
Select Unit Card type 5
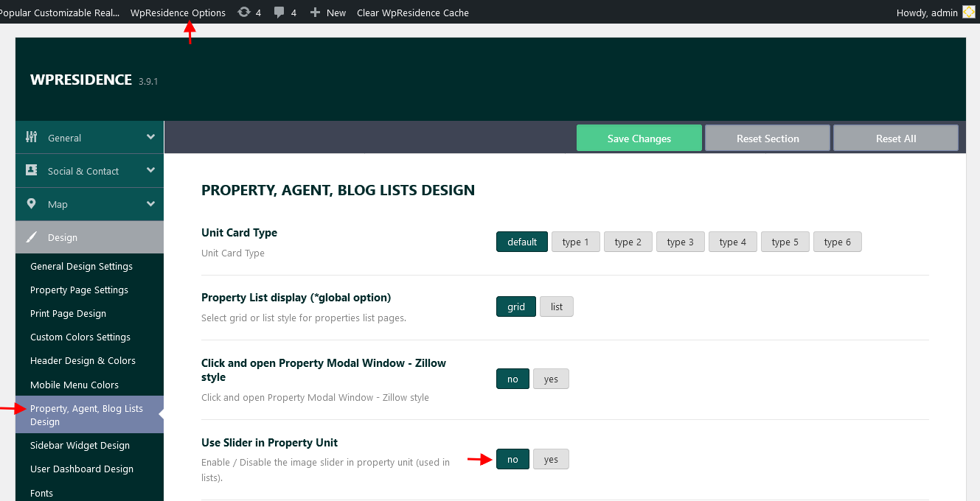(785, 242)
